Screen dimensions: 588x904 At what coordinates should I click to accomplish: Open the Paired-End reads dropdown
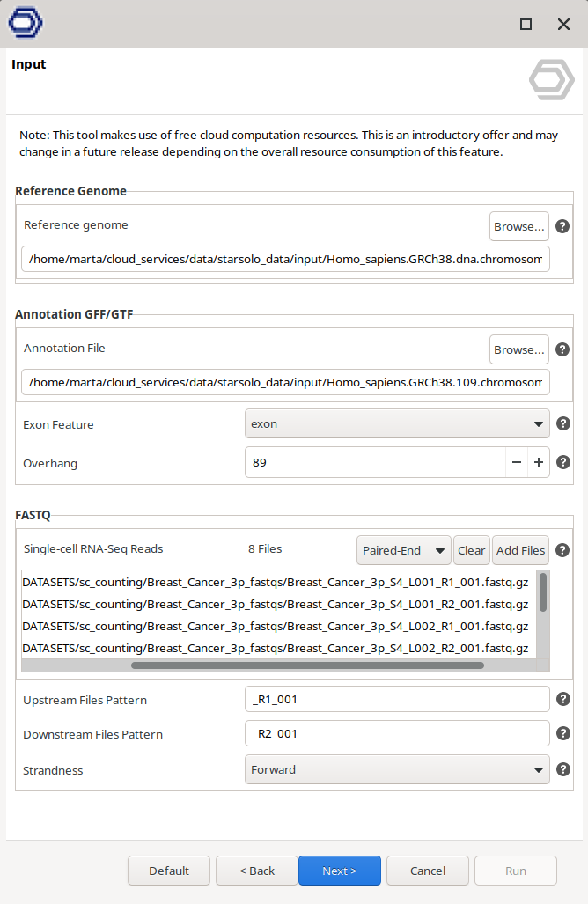tap(403, 550)
